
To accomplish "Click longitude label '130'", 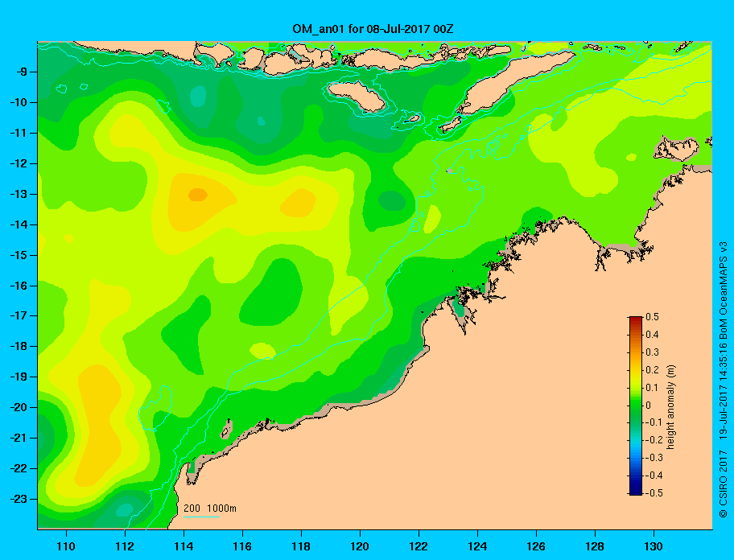I will pos(654,546).
